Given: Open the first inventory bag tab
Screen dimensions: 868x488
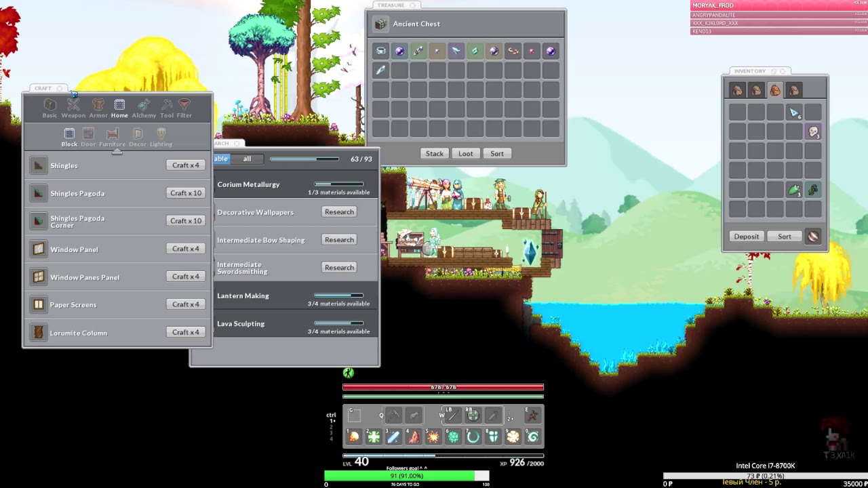Looking at the screenshot, I should pos(737,90).
